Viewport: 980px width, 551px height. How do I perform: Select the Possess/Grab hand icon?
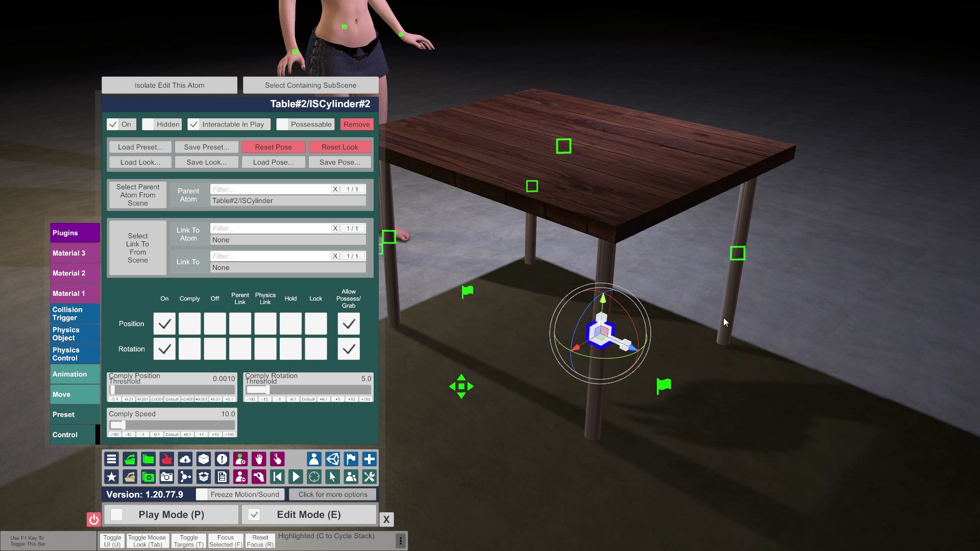tap(258, 459)
